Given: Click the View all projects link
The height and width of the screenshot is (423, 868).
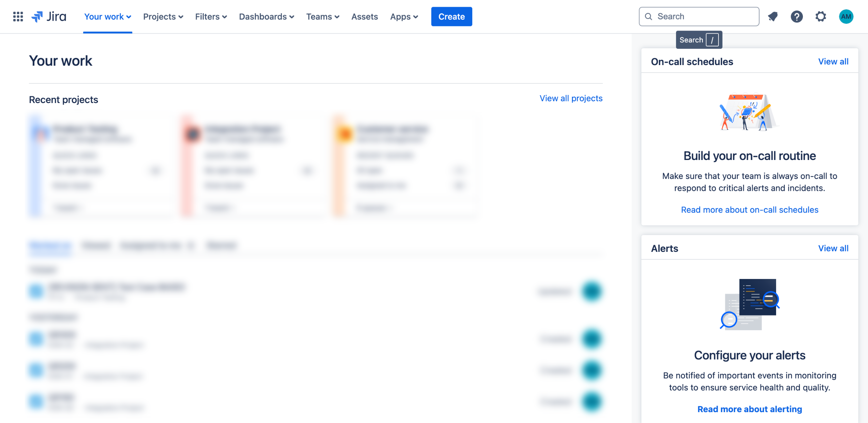Looking at the screenshot, I should coord(571,98).
